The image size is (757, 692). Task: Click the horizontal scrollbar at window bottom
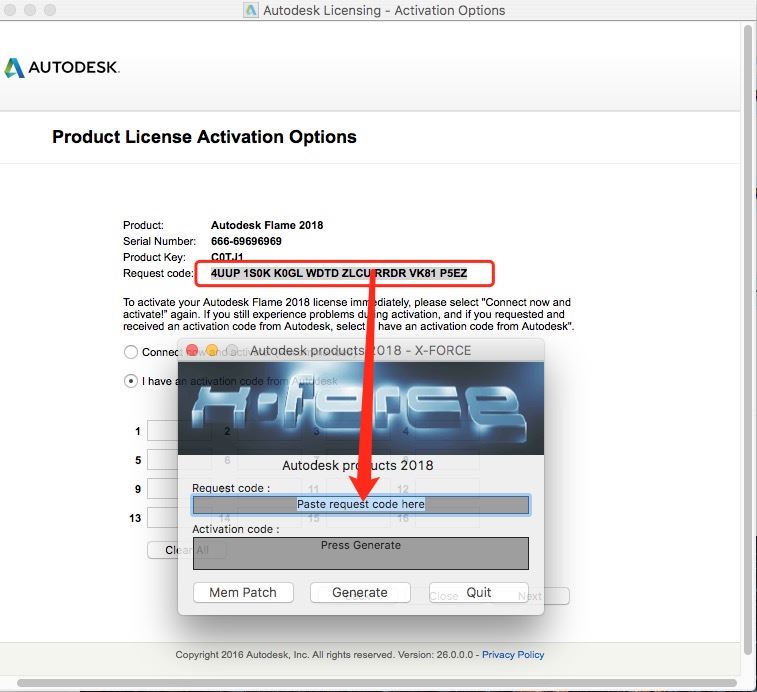[377, 683]
